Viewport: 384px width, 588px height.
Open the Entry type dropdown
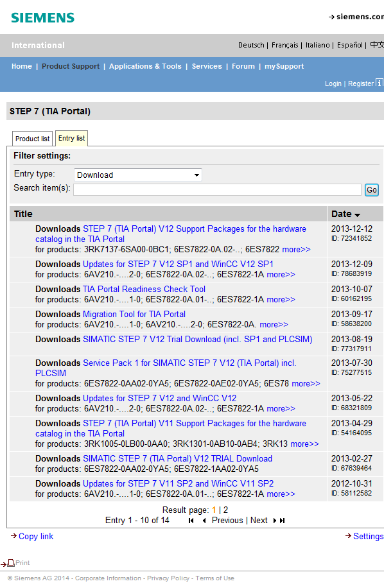(138, 175)
